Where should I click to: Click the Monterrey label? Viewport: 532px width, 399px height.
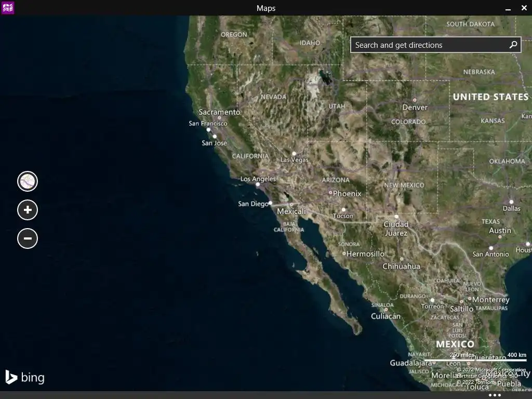coord(491,300)
